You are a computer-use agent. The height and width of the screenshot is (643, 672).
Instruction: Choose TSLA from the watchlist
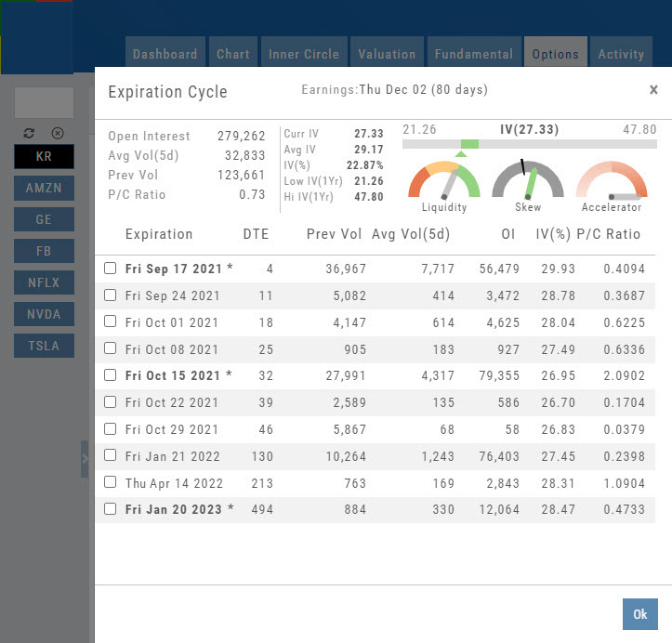pos(44,346)
